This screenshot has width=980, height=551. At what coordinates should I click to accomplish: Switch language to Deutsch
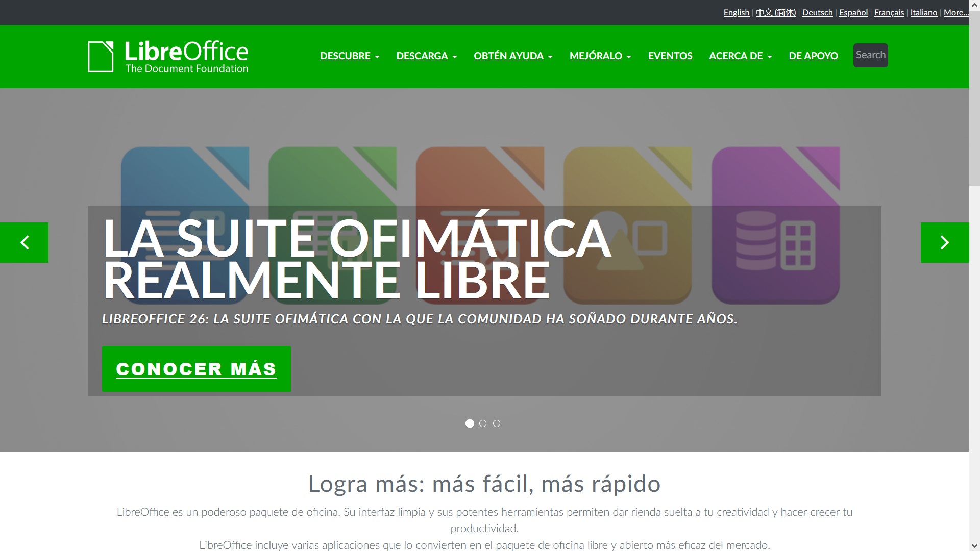817,12
